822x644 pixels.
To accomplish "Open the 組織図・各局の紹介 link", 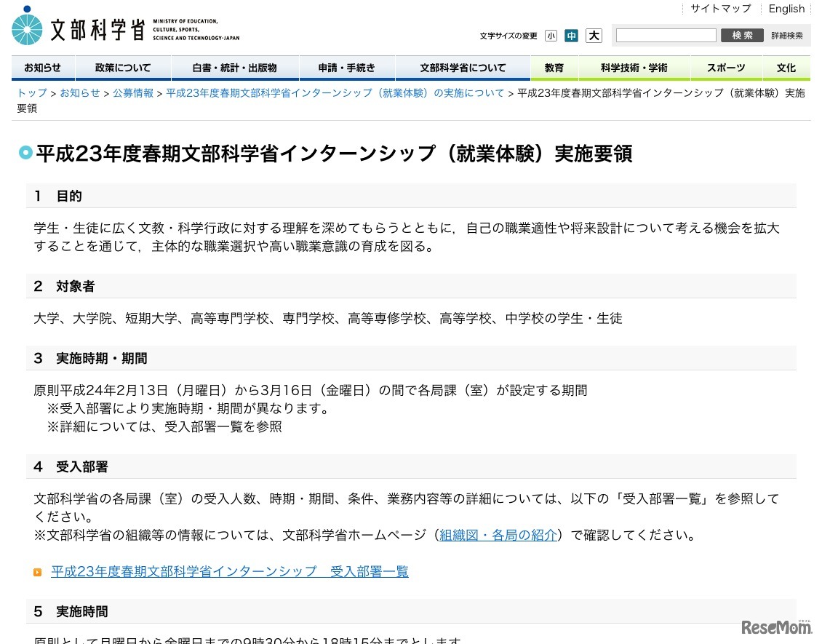I will 498,535.
